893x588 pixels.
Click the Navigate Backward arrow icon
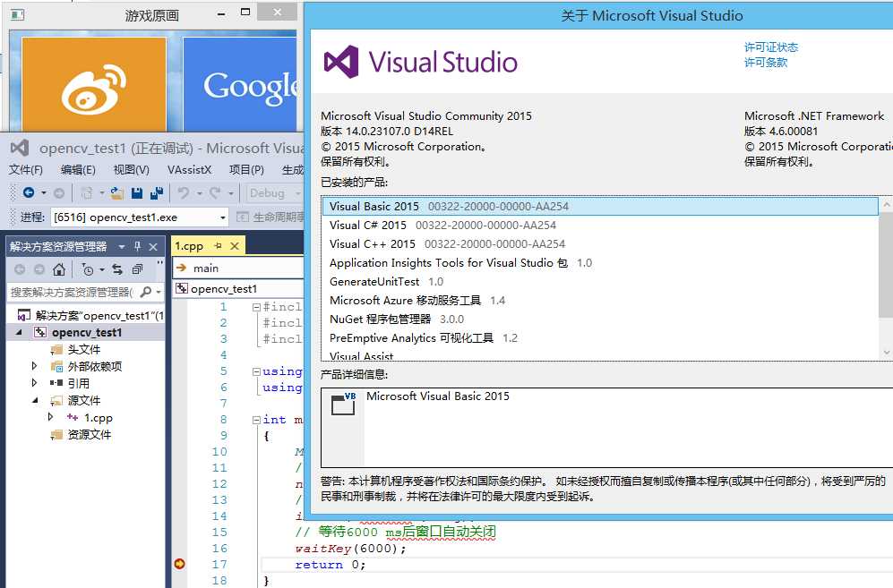point(29,193)
